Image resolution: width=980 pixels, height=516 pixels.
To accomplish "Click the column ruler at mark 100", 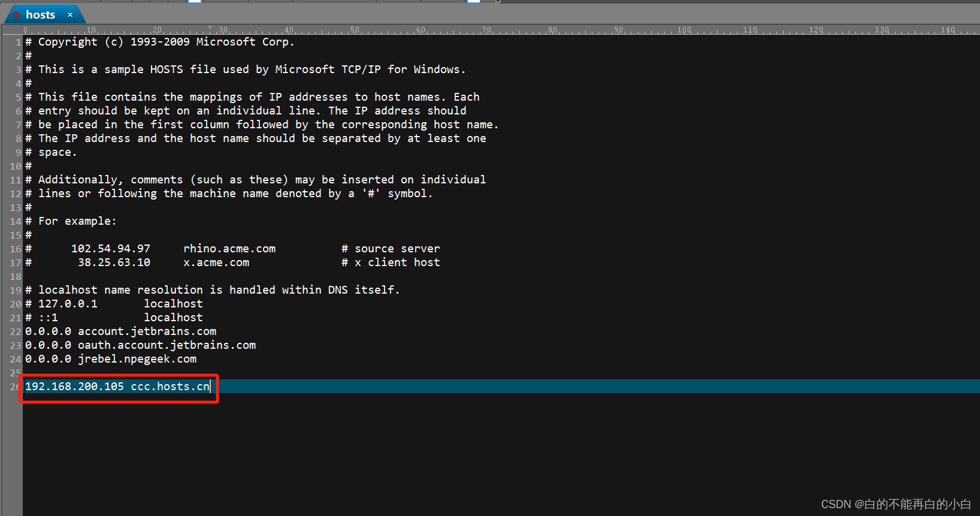I will point(684,30).
